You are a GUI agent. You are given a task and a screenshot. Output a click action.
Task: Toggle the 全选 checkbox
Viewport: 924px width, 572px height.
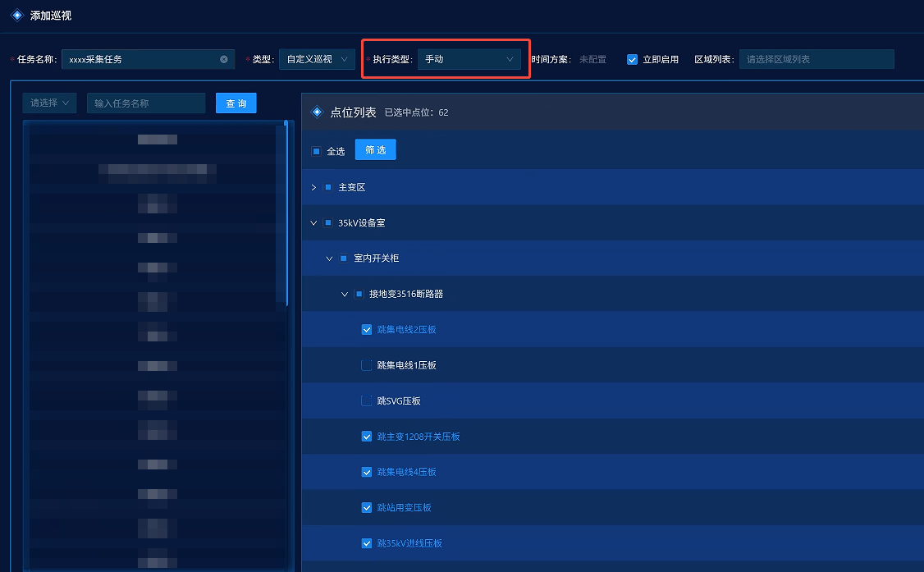tap(316, 151)
